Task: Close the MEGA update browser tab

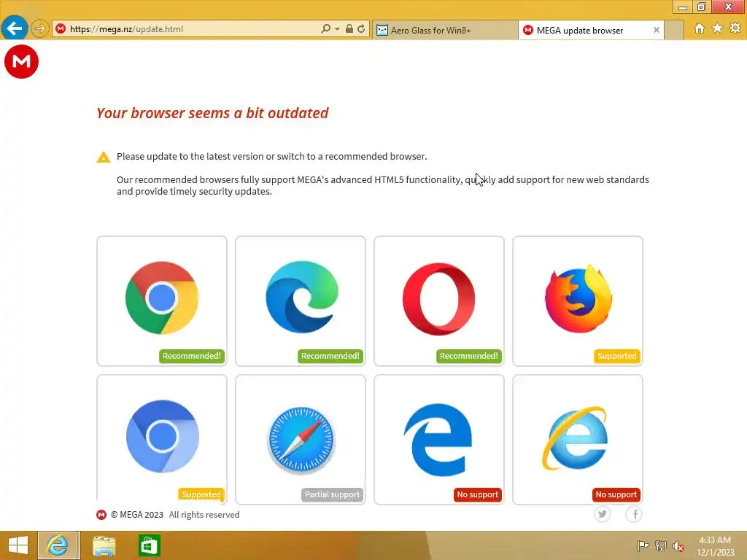Action: [x=657, y=30]
